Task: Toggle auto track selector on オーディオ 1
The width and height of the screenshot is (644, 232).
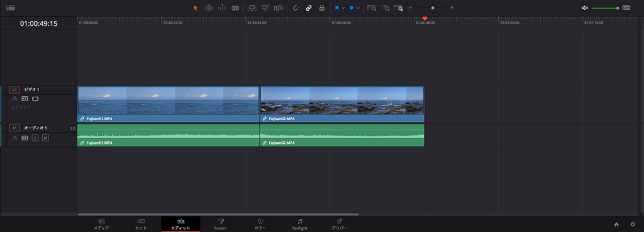Action: click(25, 138)
